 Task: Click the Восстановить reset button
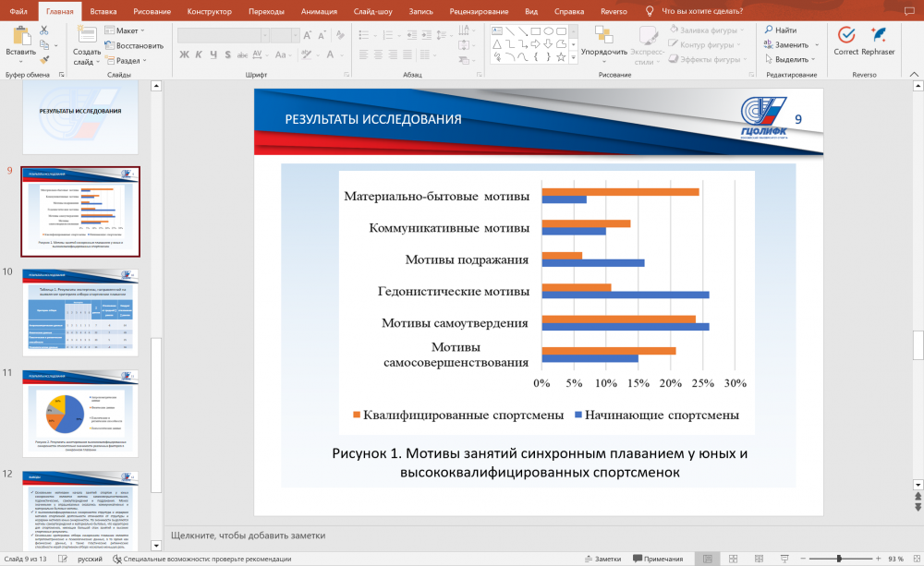[x=133, y=45]
